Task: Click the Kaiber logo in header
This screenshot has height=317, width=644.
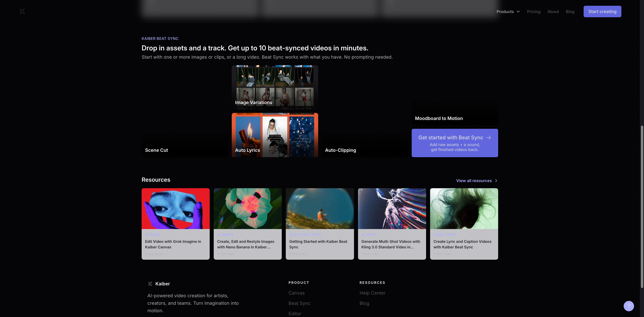Action: 22,11
